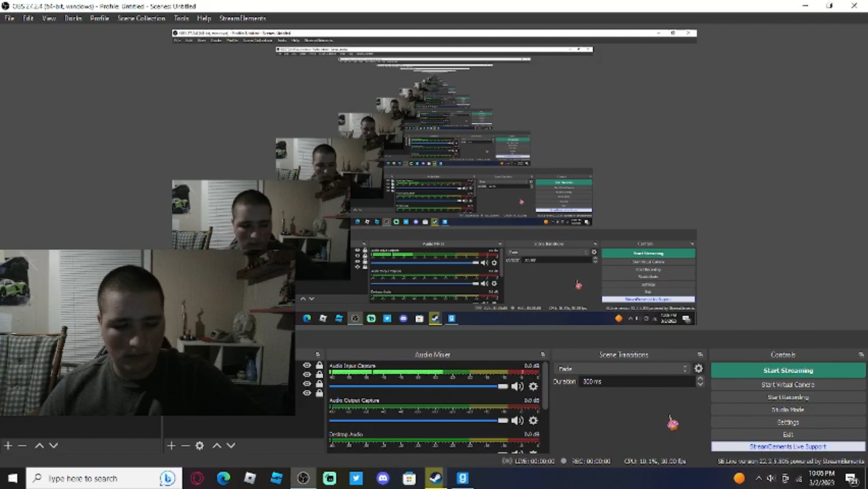Move the source up with the arrow icon
The width and height of the screenshot is (868, 489).
pos(217,446)
